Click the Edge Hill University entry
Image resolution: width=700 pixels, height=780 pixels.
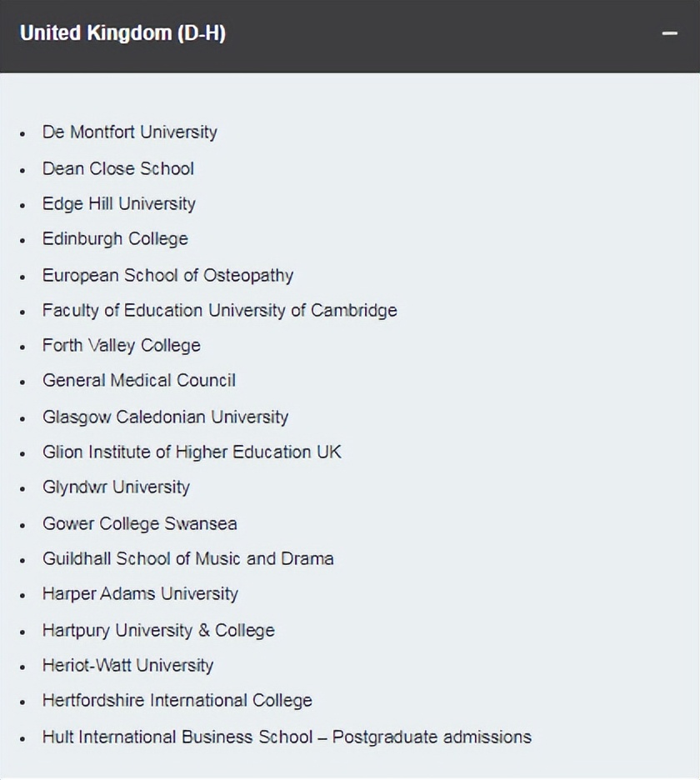coord(118,204)
